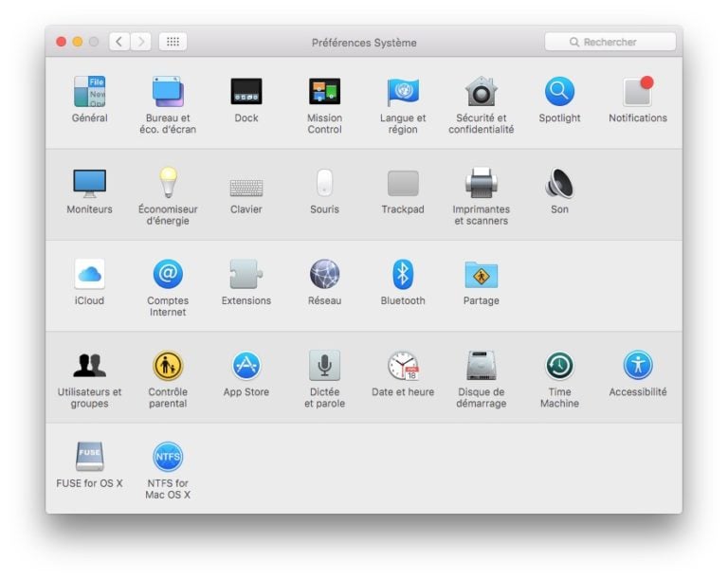Viewport: 728px width, 579px height.
Task: Open Bluetooth preferences icon
Action: [403, 274]
